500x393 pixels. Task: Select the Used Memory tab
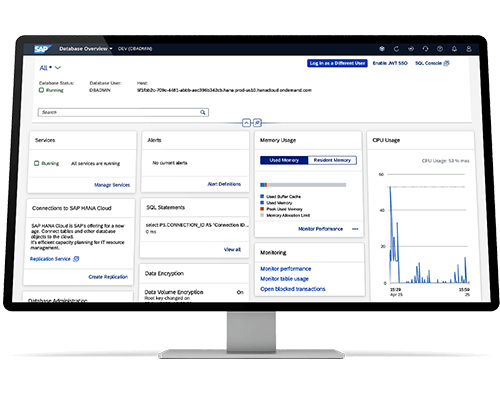[284, 160]
